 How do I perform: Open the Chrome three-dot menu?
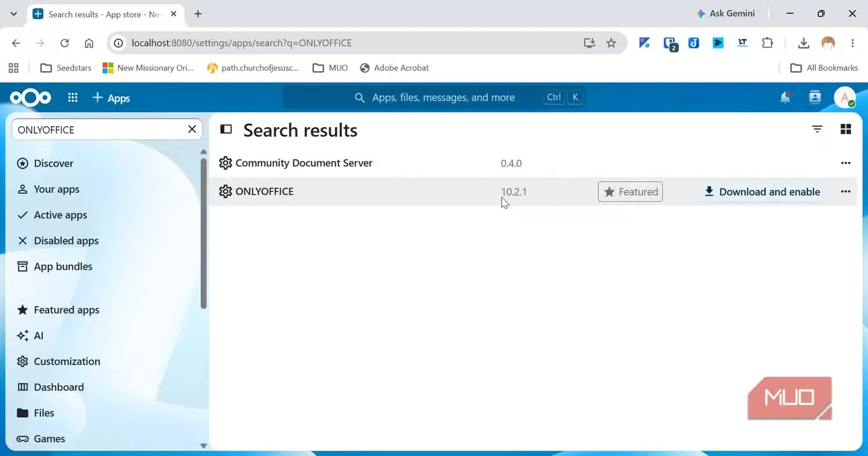852,43
